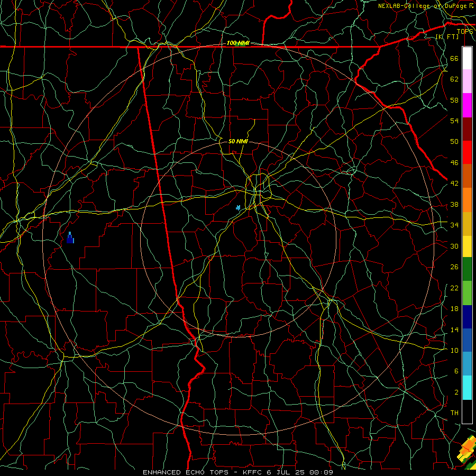Click the 50 NMI range ring label
This screenshot has width=476, height=476.
[x=238, y=141]
